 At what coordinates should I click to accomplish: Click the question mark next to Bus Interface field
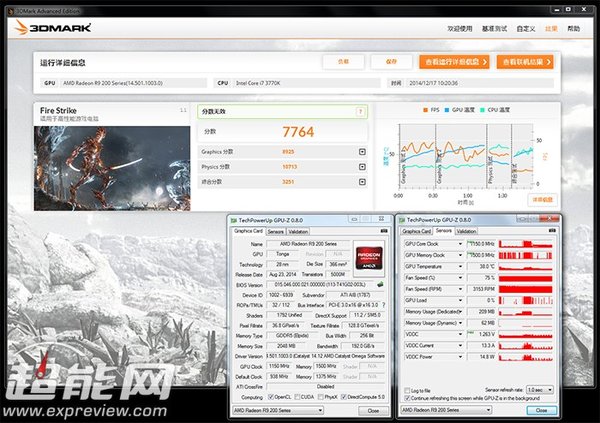[383, 305]
